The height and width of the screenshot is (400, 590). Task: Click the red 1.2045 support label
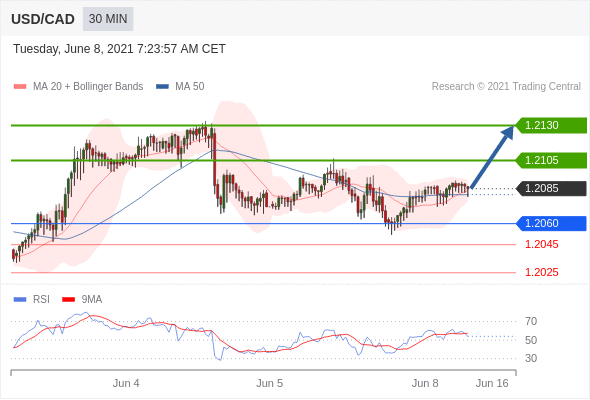point(541,244)
